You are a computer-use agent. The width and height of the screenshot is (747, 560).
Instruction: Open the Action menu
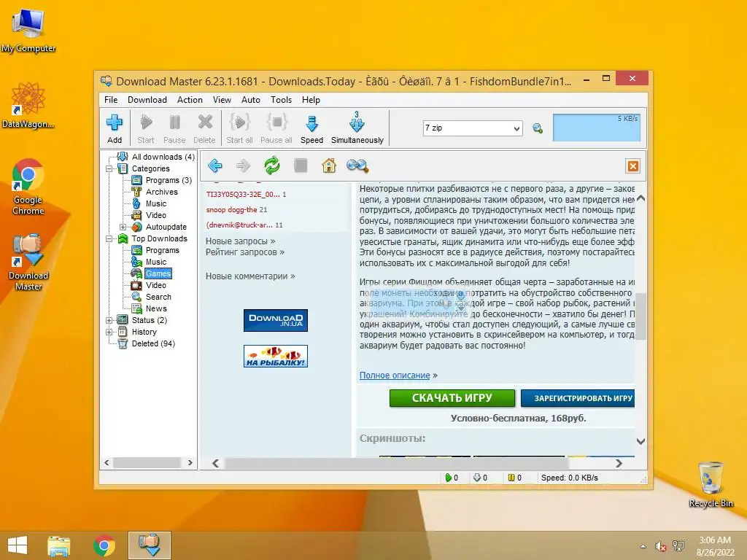point(190,100)
